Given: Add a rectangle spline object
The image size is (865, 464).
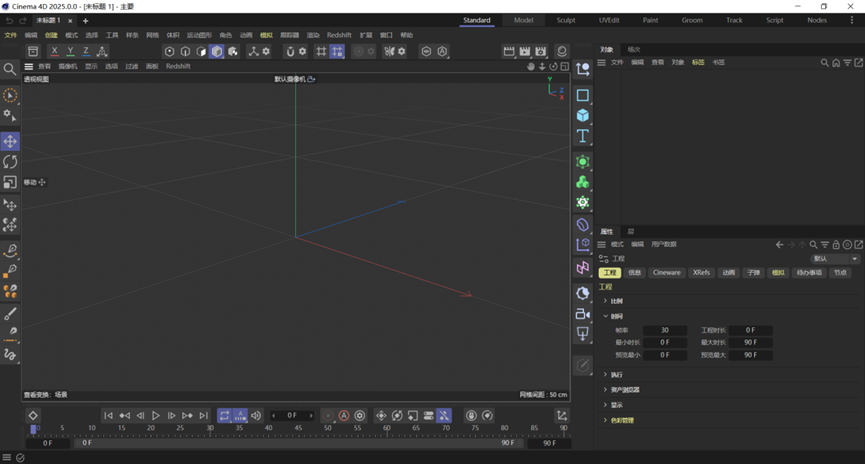Looking at the screenshot, I should pos(583,95).
